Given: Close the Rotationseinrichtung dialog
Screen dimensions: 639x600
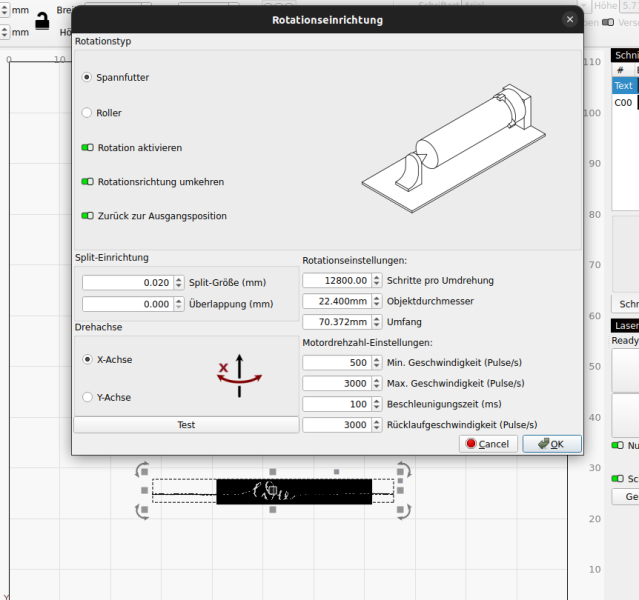Looking at the screenshot, I should pyautogui.click(x=570, y=19).
